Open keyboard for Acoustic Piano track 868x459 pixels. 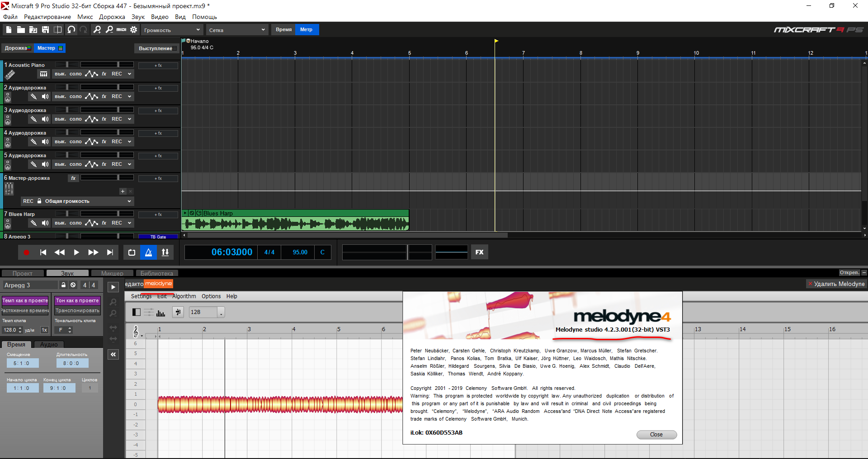point(43,74)
